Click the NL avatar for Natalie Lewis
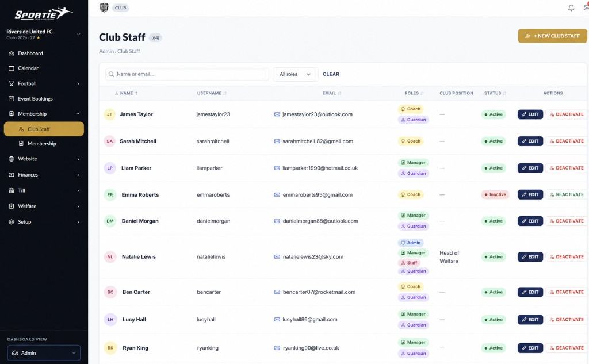The image size is (589, 364). tap(110, 257)
